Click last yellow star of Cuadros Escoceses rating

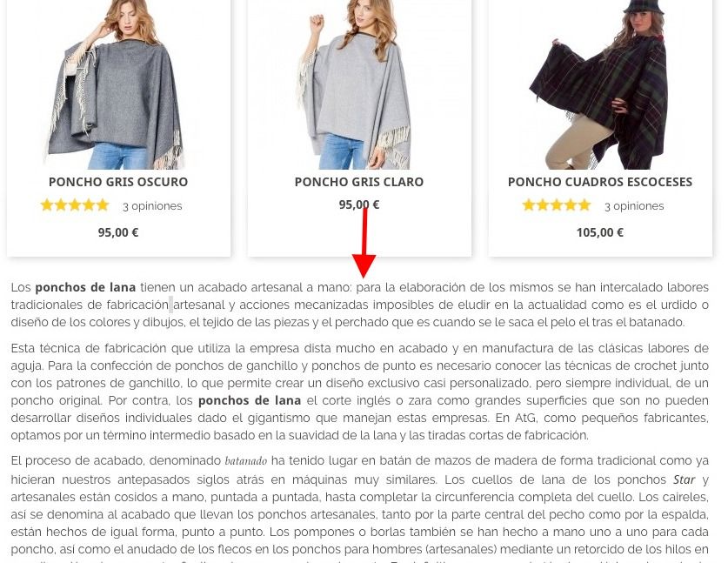coord(584,204)
